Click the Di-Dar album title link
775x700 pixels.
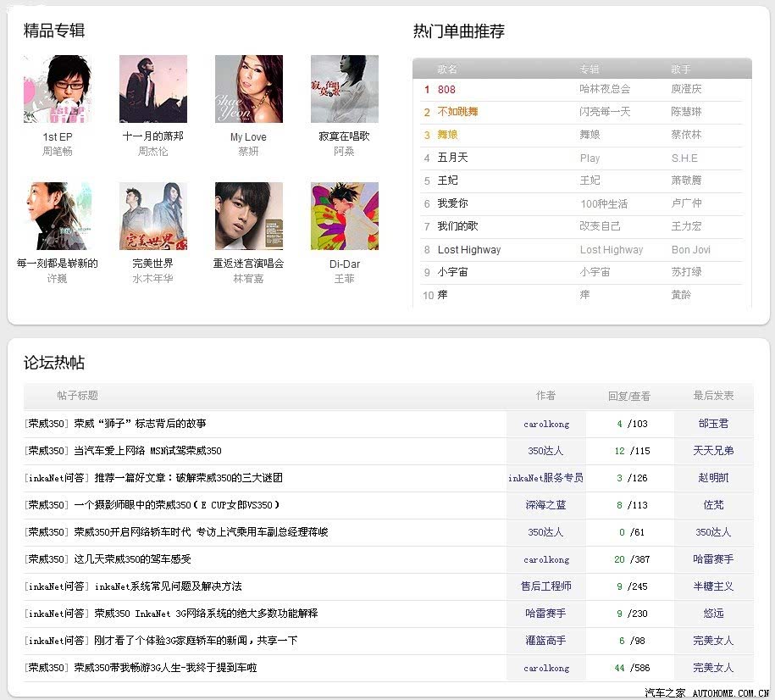[345, 264]
